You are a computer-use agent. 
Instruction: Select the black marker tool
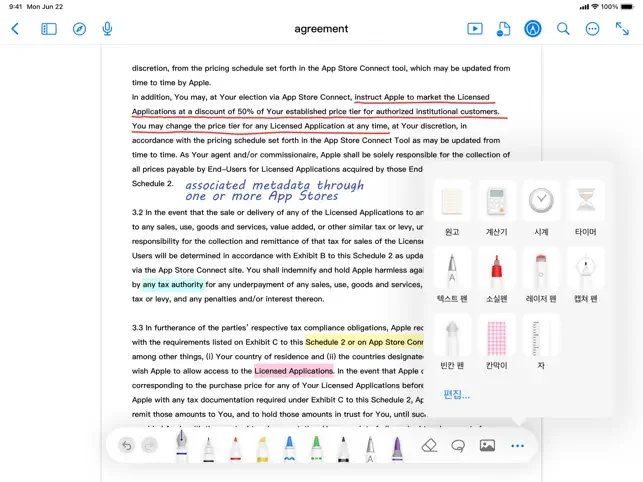pyautogui.click(x=343, y=448)
